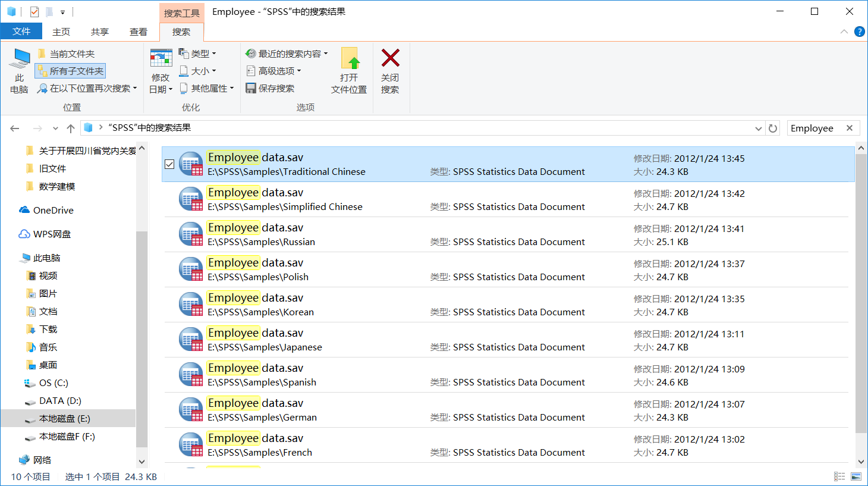Click the Spanish Employee data.sav icon
Viewport: 868px width, 486px height.
pyautogui.click(x=191, y=375)
